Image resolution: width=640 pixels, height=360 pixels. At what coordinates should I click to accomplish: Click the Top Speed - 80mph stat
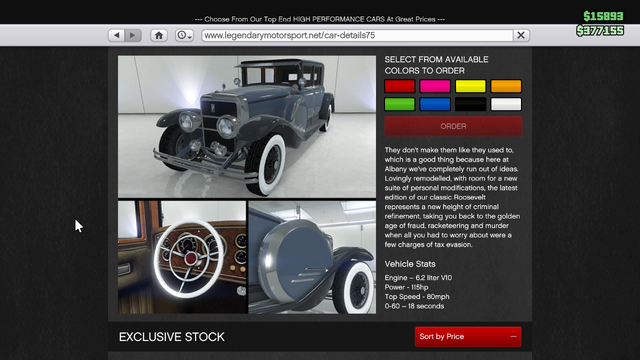click(417, 297)
